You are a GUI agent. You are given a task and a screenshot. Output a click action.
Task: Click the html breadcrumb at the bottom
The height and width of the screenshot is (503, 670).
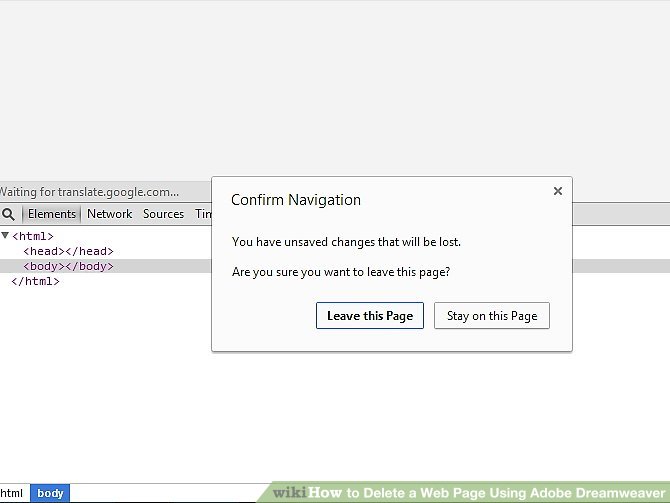(12, 493)
